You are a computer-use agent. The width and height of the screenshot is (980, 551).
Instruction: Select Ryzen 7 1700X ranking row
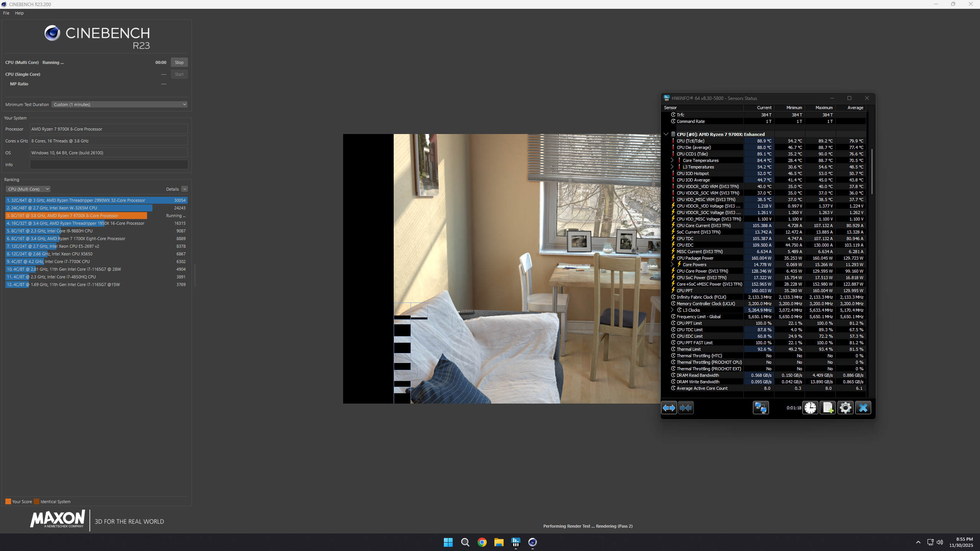[x=96, y=239]
